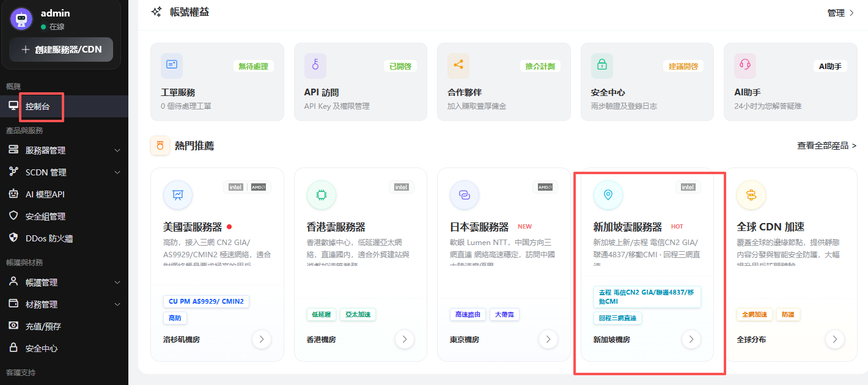Screen dimensions: 868x385
Task: Open the 新加坡機房 arrow button
Action: 691,339
